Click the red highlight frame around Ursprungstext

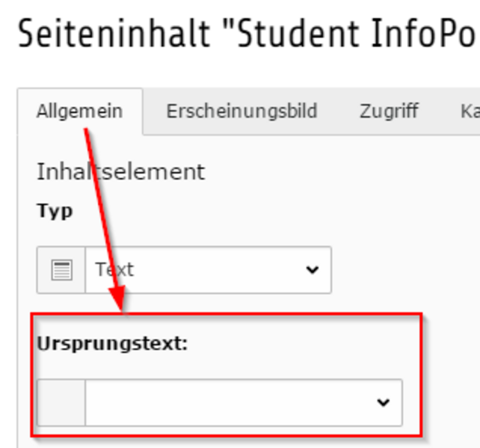(227, 314)
